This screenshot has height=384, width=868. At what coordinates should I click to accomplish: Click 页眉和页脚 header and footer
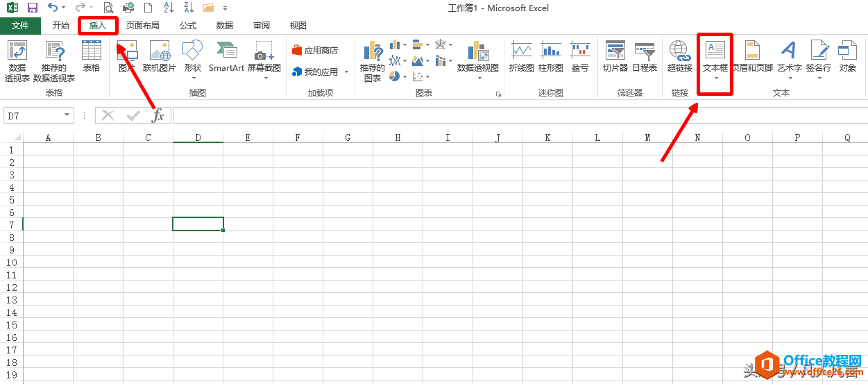[x=753, y=57]
